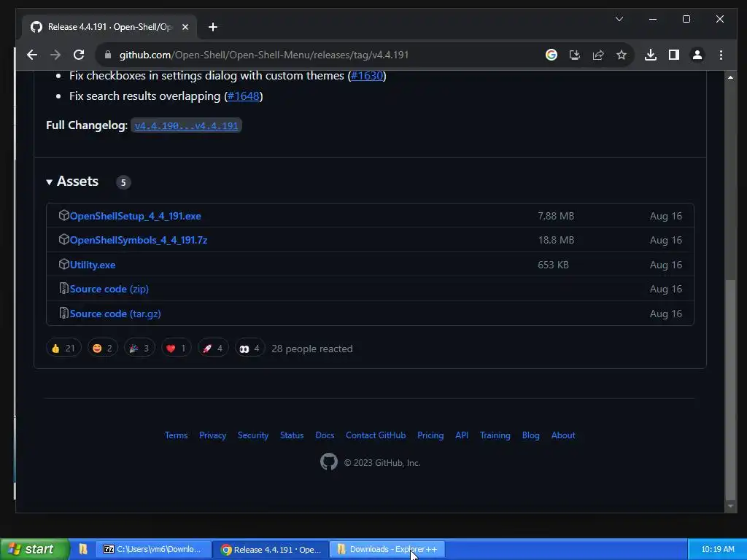Click the 10:19 AM taskbar clock

coord(718,550)
